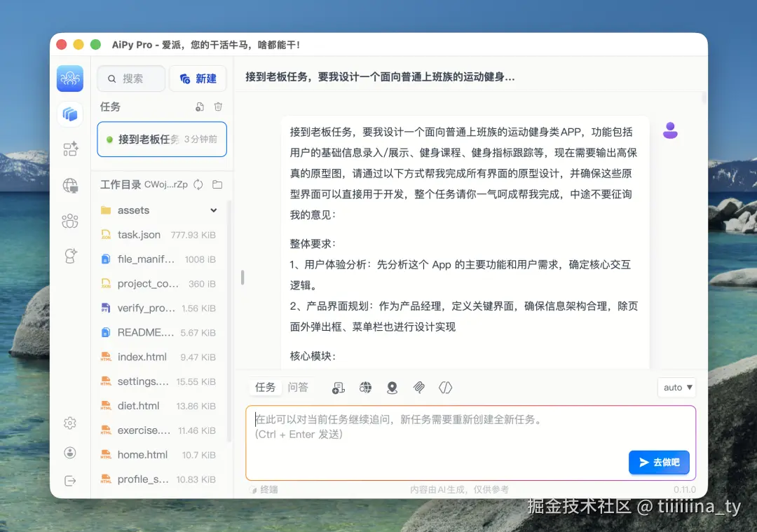Image resolution: width=757 pixels, height=532 pixels.
Task: Open the folder icon next to working directory
Action: 216,184
